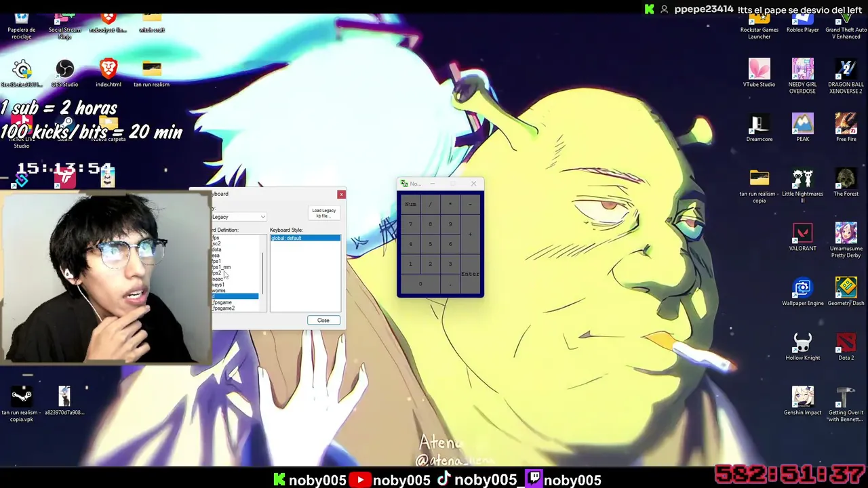868x488 pixels.
Task: Click the 7 key on numpad overlay
Action: (410, 224)
